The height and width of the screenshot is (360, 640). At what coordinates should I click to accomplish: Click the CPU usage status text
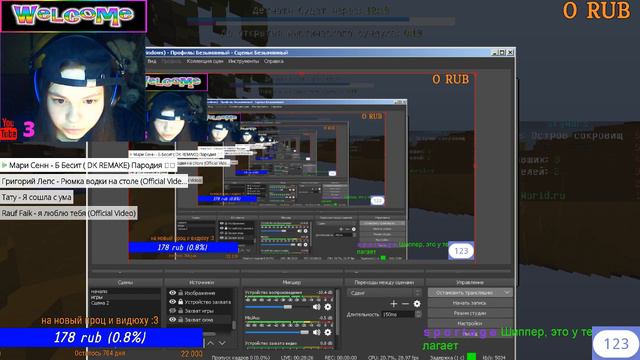click(393, 357)
